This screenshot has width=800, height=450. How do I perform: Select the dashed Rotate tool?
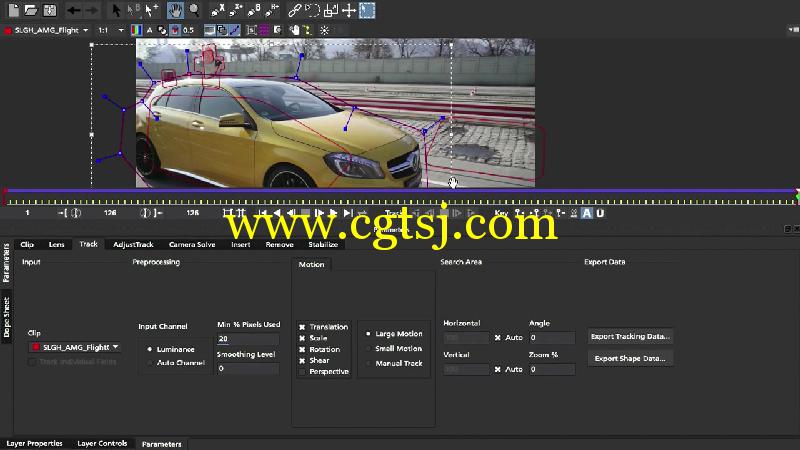pyautogui.click(x=312, y=10)
